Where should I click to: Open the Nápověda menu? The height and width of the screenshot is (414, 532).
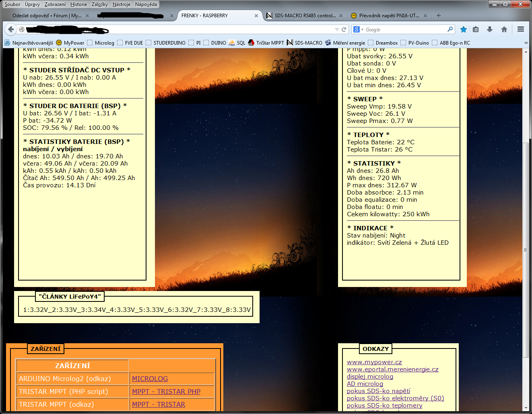tap(146, 4)
